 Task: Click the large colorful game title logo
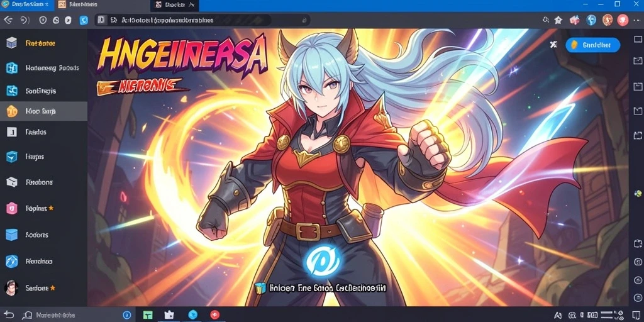coord(182,56)
